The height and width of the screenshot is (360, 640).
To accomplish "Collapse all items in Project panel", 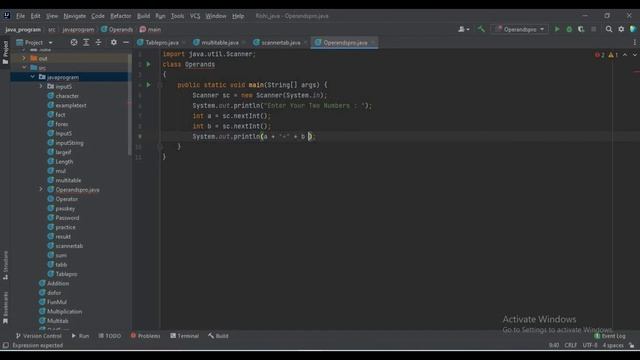I will pyautogui.click(x=98, y=42).
